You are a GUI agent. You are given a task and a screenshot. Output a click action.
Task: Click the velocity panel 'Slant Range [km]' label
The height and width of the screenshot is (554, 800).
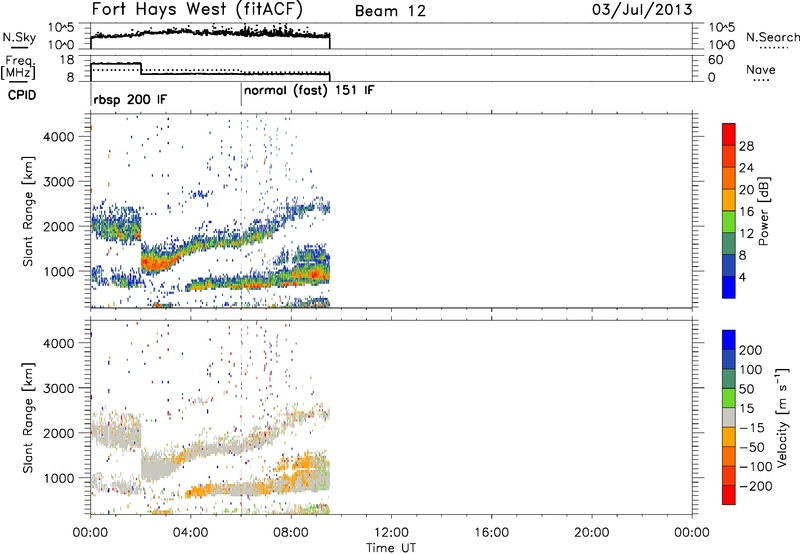coord(28,417)
